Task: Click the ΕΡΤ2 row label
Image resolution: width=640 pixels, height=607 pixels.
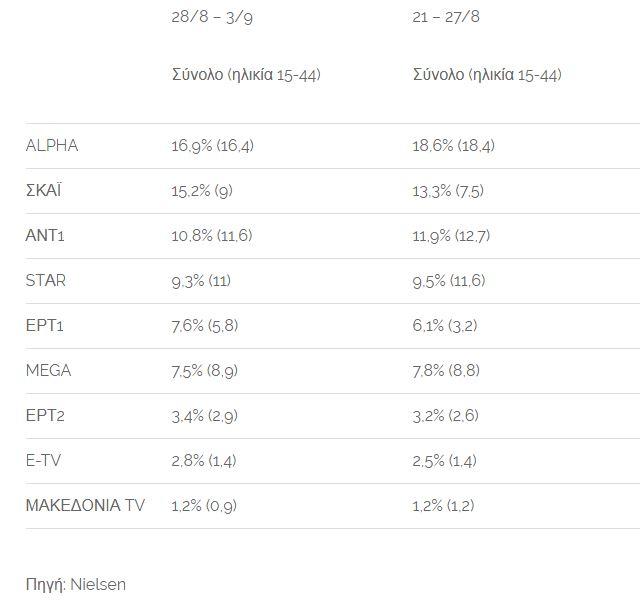Action: point(45,416)
